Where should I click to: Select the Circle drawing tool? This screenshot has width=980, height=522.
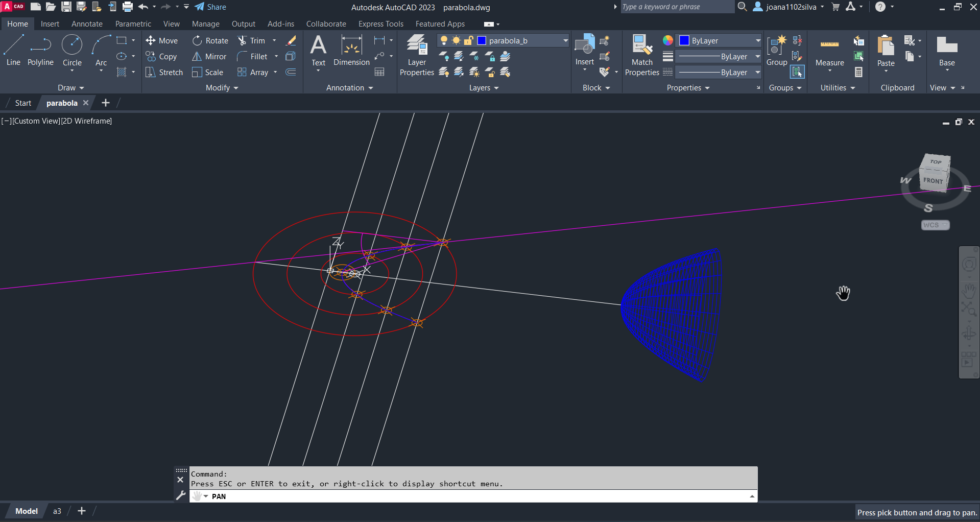(x=72, y=50)
